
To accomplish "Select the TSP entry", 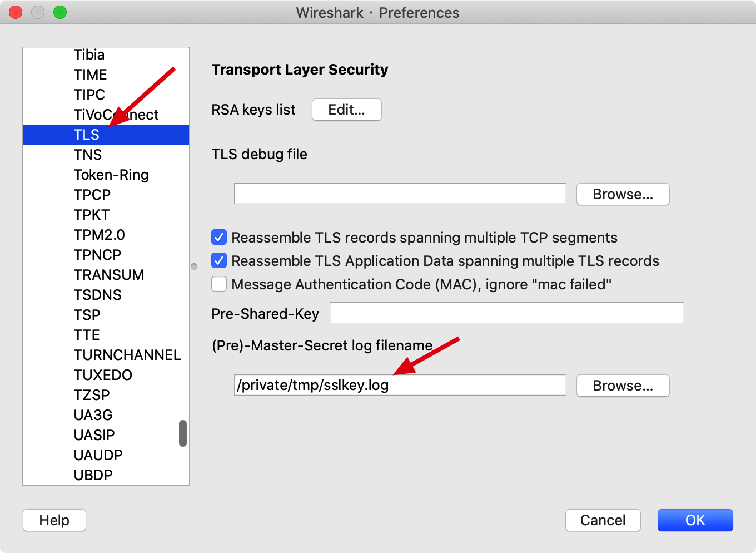I will [106, 315].
